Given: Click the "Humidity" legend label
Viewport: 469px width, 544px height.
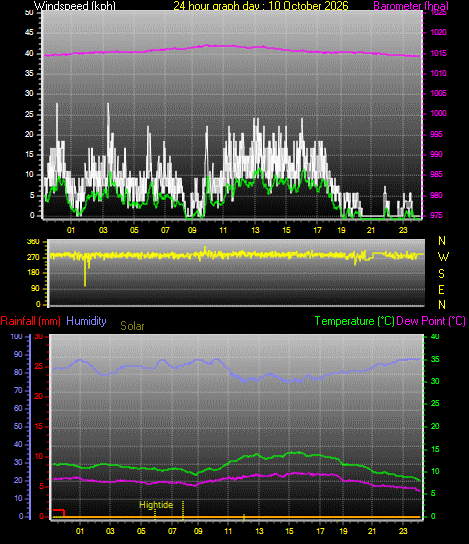Looking at the screenshot, I should 86,321.
